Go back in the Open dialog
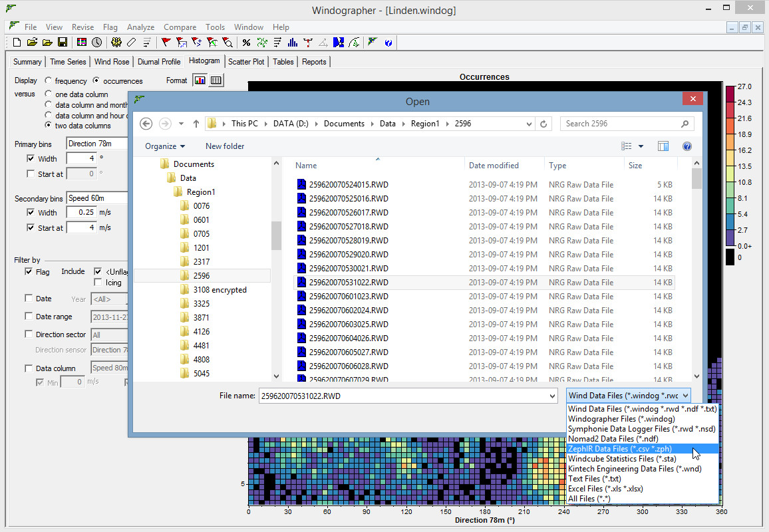This screenshot has height=532, width=769. pyautogui.click(x=146, y=124)
